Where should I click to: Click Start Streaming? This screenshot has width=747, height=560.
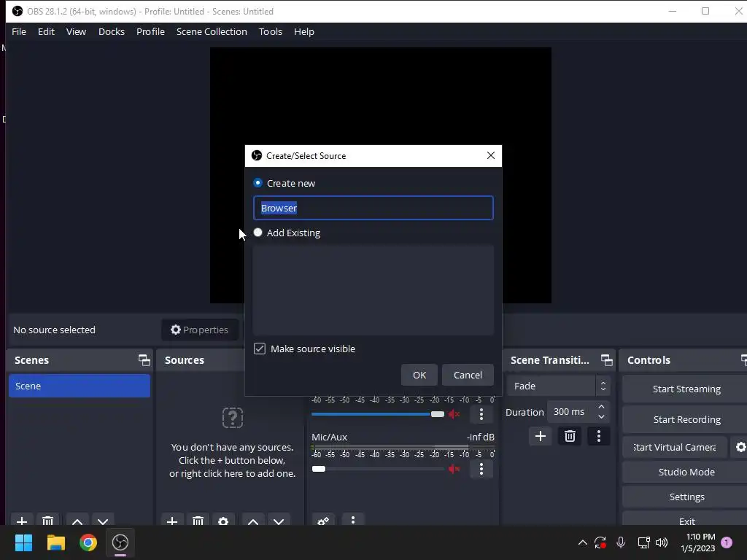[x=686, y=389]
